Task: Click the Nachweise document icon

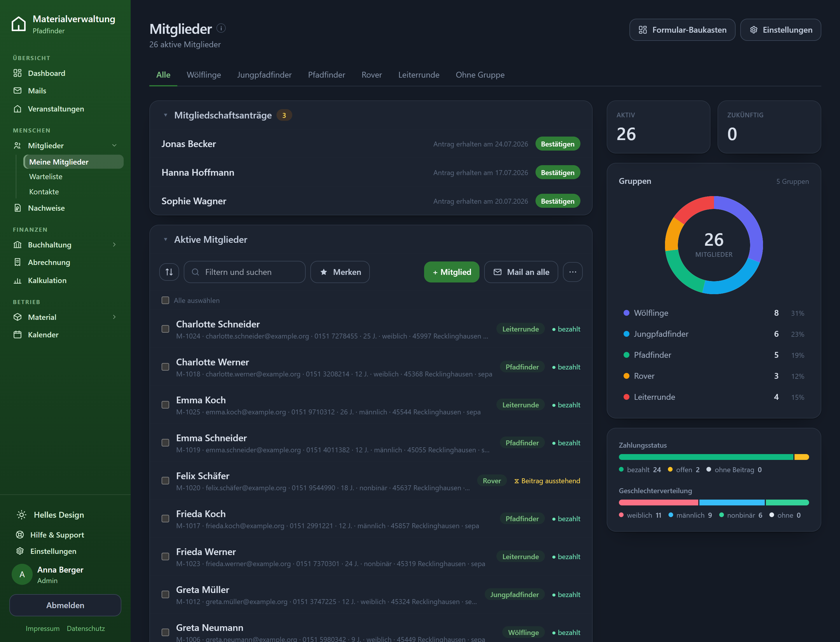Action: (17, 208)
